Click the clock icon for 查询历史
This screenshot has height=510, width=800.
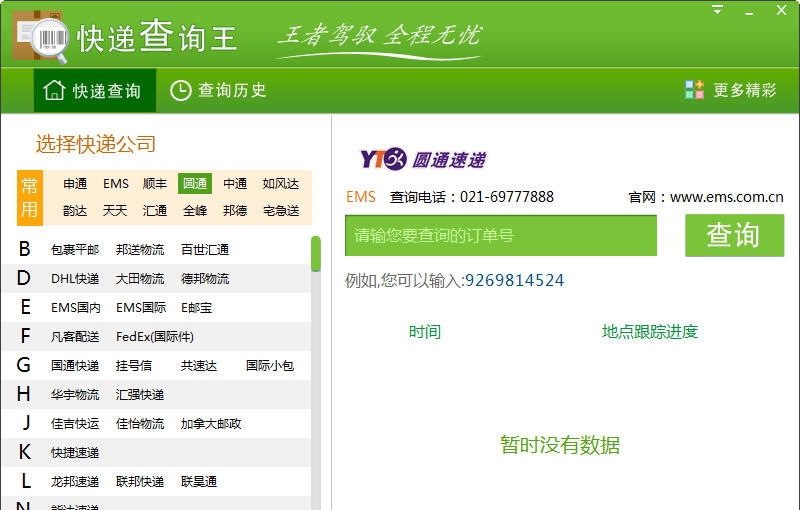coord(180,91)
